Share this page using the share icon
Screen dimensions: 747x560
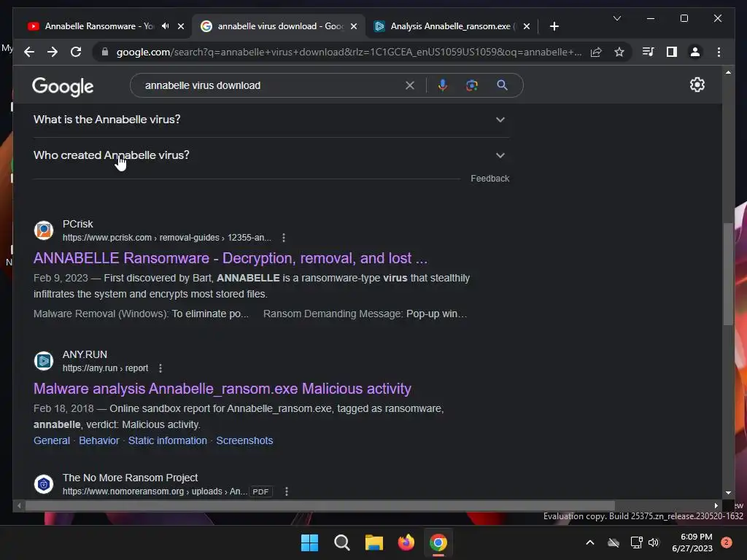point(596,52)
